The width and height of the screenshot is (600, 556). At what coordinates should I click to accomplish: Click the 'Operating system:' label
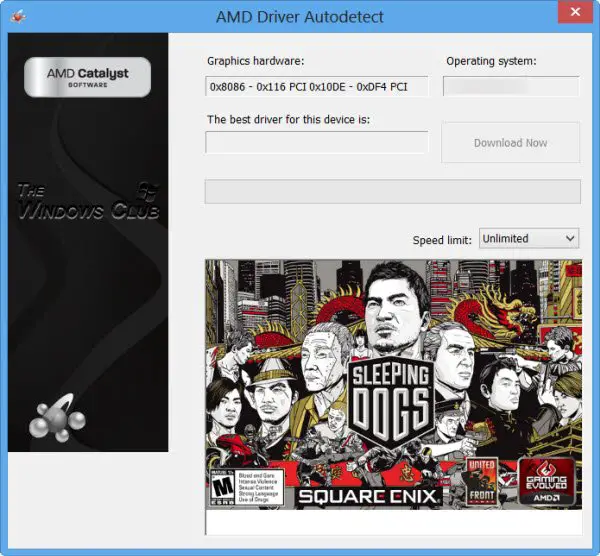pyautogui.click(x=491, y=61)
